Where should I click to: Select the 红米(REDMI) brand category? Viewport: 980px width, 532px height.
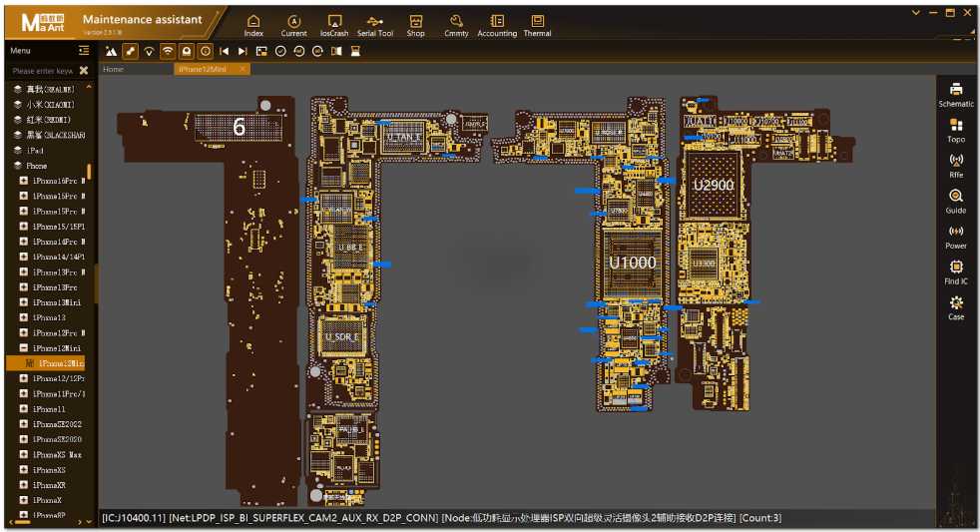click(48, 120)
